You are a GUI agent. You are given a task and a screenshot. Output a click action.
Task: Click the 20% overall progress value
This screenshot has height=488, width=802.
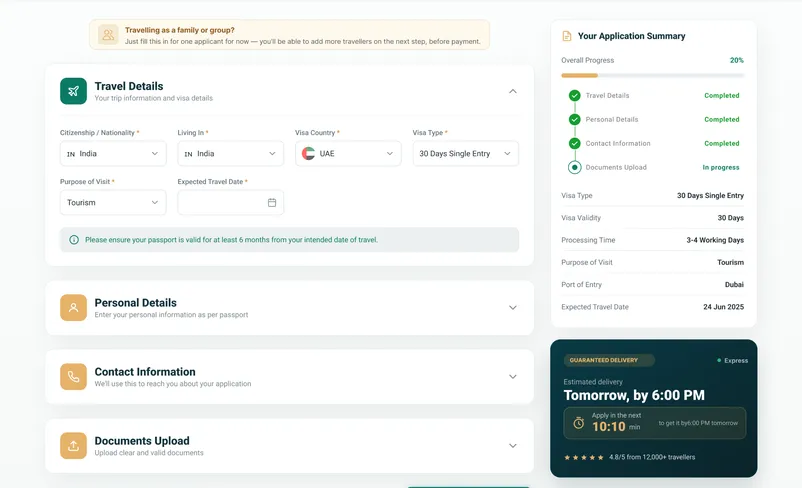pyautogui.click(x=737, y=60)
